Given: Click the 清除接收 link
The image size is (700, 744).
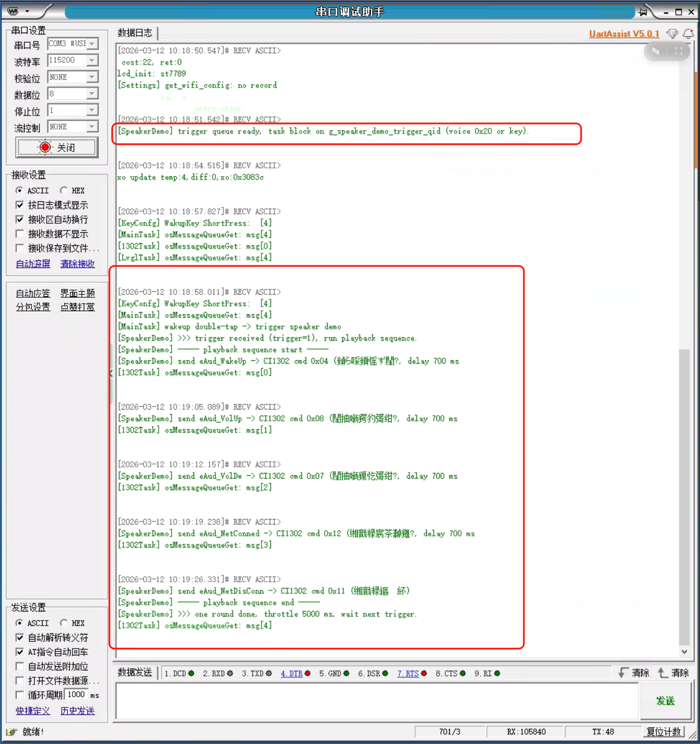Looking at the screenshot, I should [77, 264].
